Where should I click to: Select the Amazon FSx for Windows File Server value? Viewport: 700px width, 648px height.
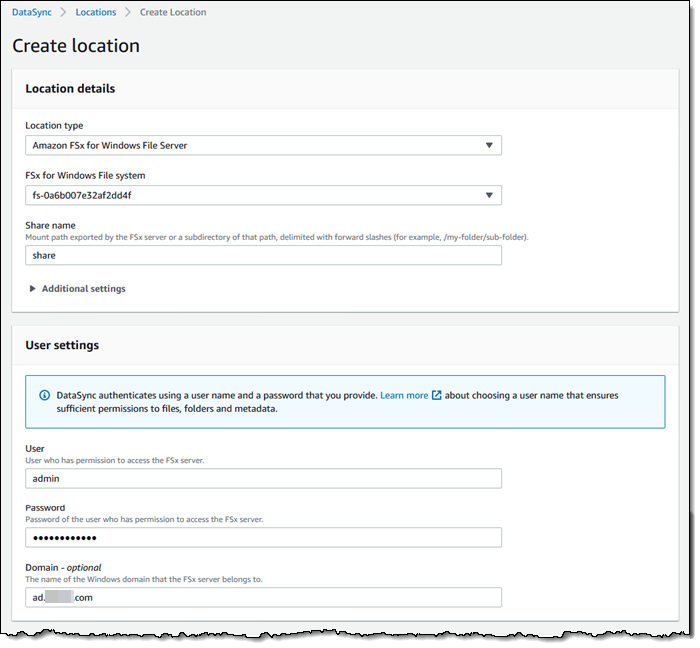[110, 145]
